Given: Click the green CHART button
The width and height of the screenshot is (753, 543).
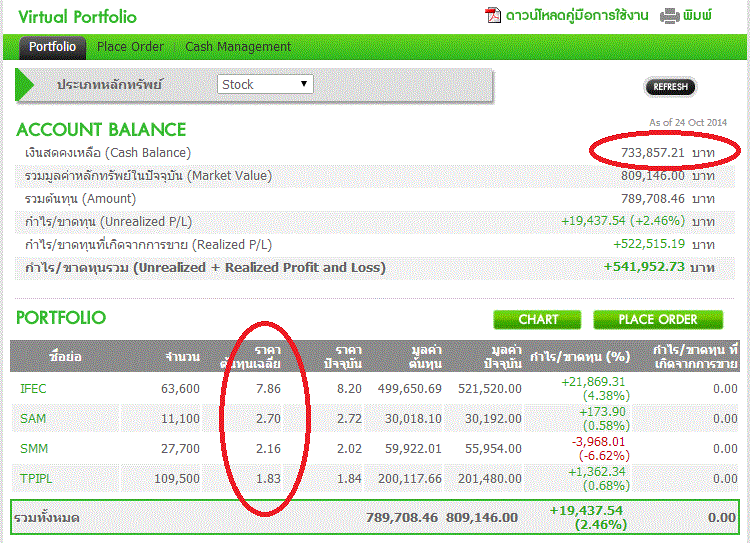Looking at the screenshot, I should [537, 320].
